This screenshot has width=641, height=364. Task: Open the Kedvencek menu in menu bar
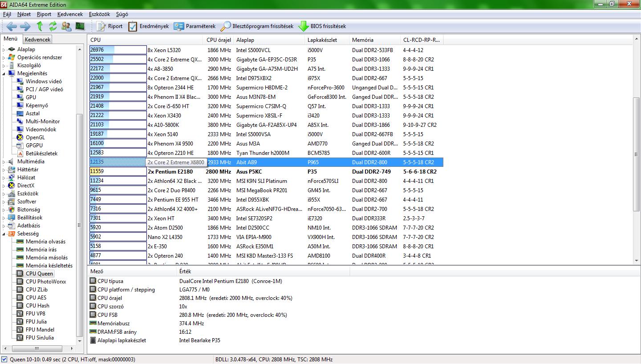[70, 14]
